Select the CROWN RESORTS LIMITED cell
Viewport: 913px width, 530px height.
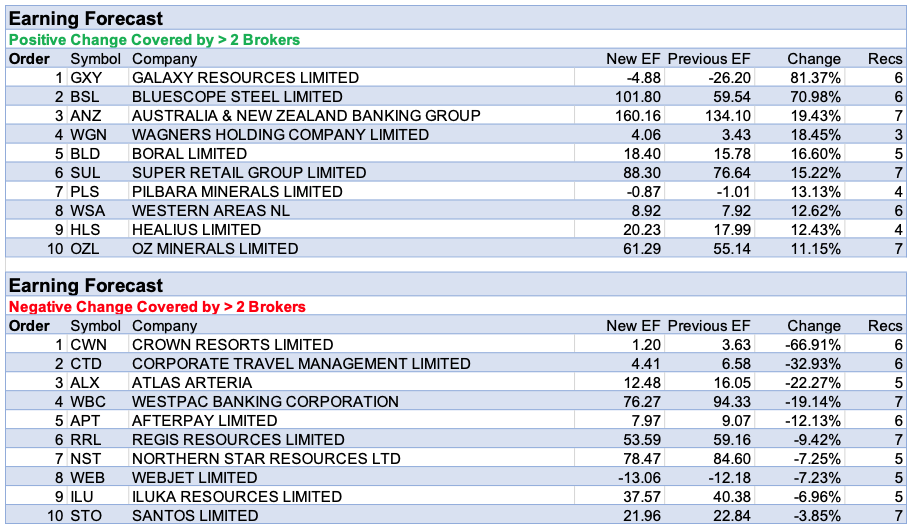[232, 345]
